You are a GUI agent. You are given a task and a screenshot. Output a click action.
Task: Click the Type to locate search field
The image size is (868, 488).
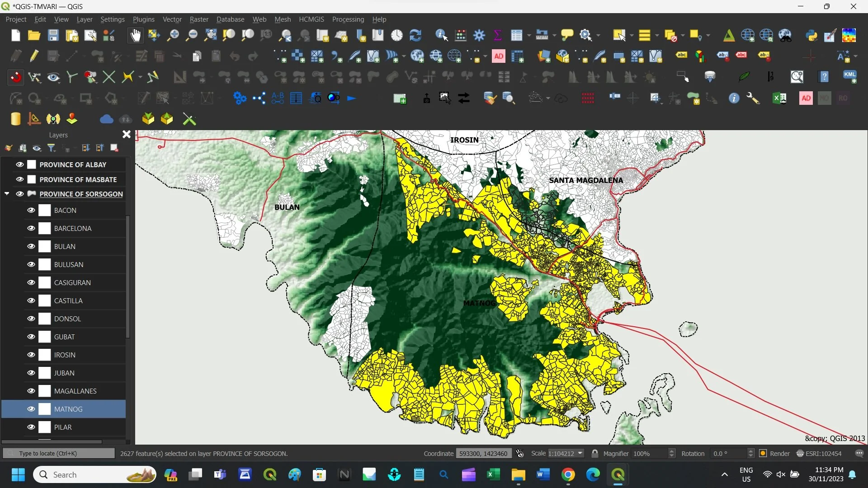click(59, 453)
